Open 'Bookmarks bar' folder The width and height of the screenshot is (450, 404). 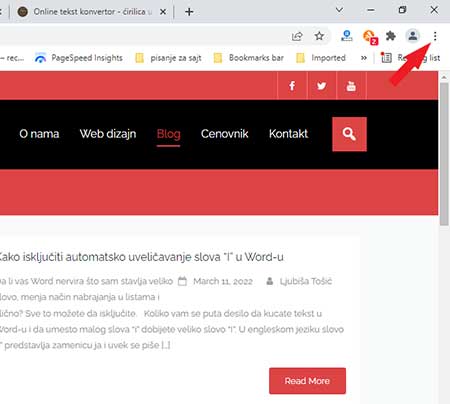pyautogui.click(x=249, y=58)
